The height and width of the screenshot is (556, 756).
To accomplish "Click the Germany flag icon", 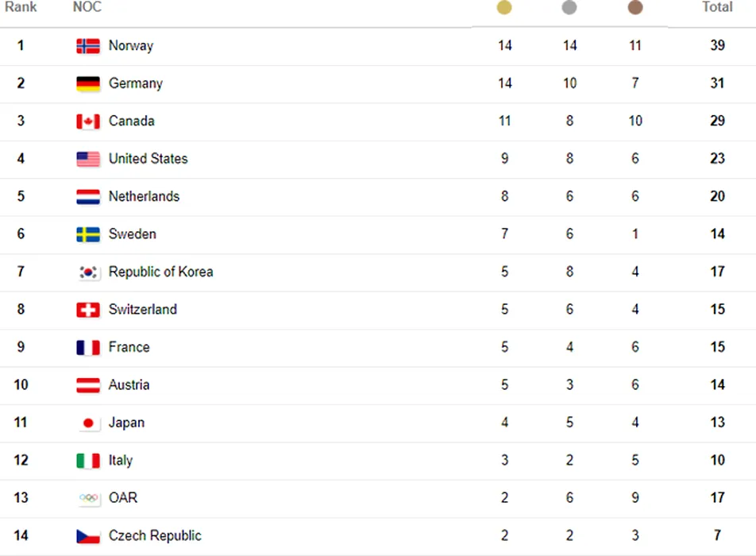I will click(x=88, y=83).
